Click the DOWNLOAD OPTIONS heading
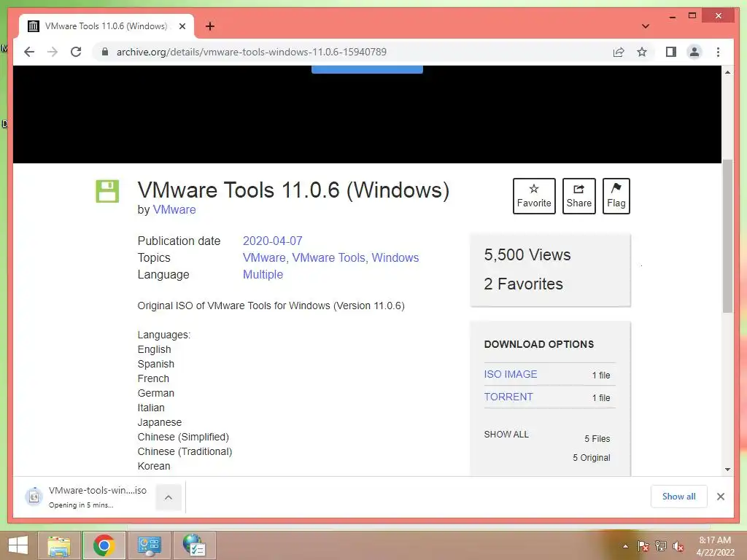 539,344
